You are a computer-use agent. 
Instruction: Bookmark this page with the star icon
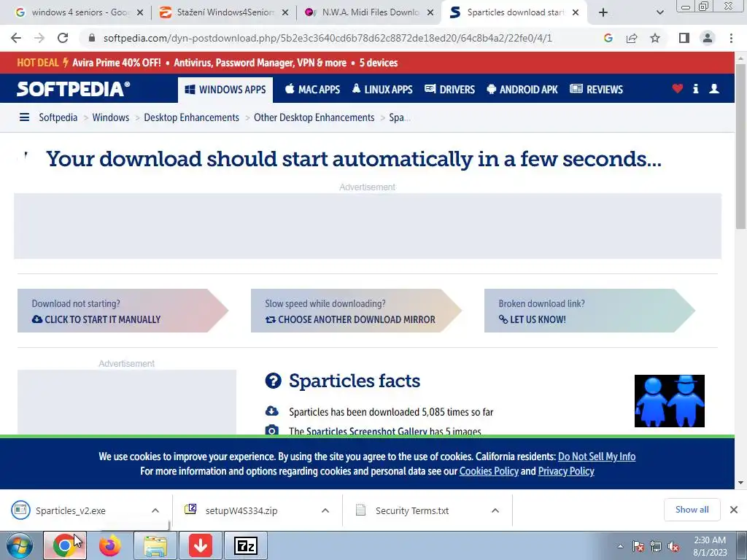pyautogui.click(x=655, y=38)
